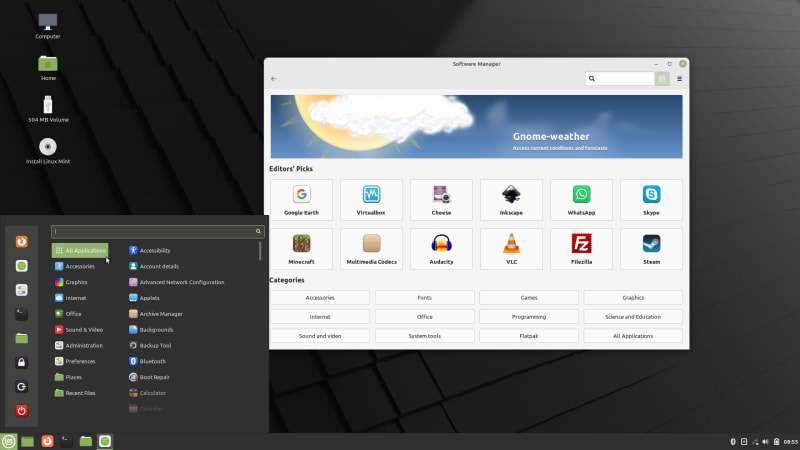Launch Advanced Network Configuration
Screen dimensions: 800x450
coord(177,282)
